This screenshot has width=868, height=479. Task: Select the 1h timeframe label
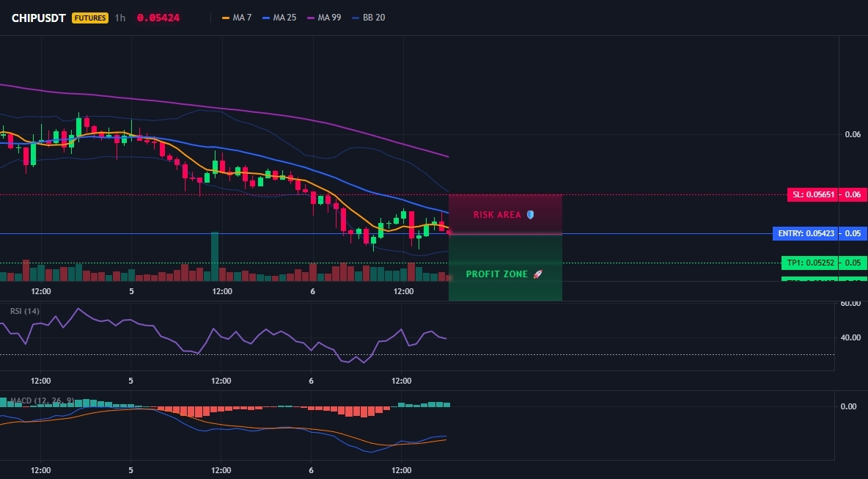coord(120,18)
